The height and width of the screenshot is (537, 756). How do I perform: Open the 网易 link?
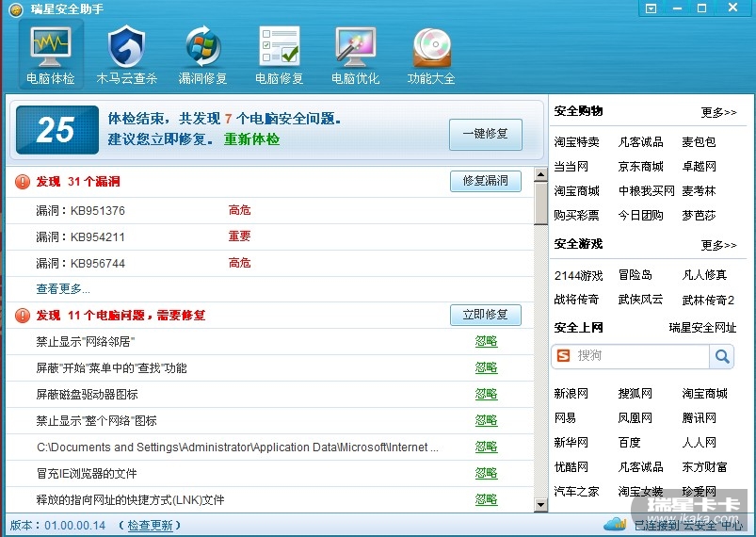tap(565, 418)
